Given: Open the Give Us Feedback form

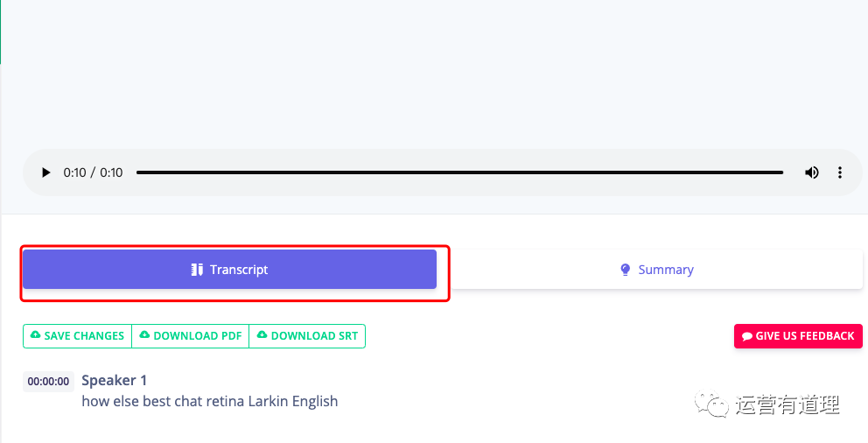Looking at the screenshot, I should pos(798,336).
